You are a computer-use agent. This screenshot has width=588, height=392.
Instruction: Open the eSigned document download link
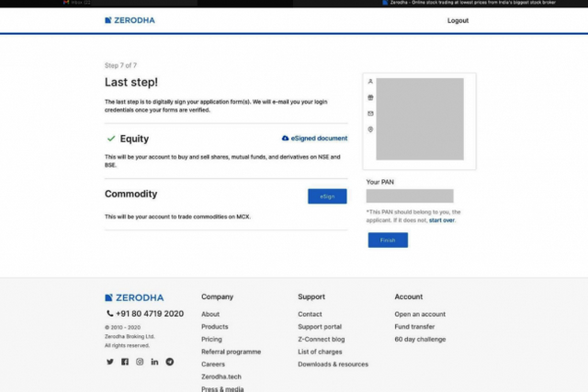[x=314, y=139]
